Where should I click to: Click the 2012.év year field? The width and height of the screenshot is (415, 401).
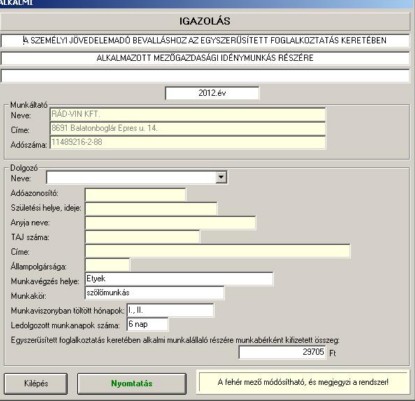pyautogui.click(x=212, y=93)
